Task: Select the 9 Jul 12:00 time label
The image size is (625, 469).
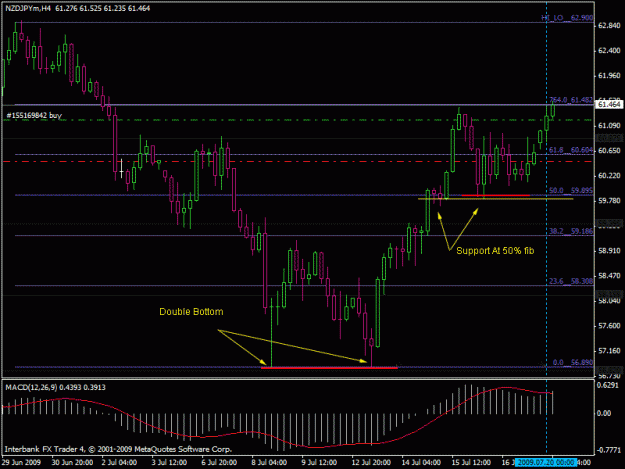Action: pyautogui.click(x=319, y=463)
